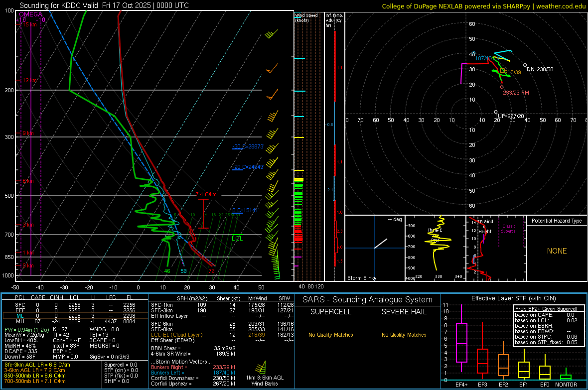The width and height of the screenshot is (588, 390).
Task: Click the green LCL label
Action: 237,239
